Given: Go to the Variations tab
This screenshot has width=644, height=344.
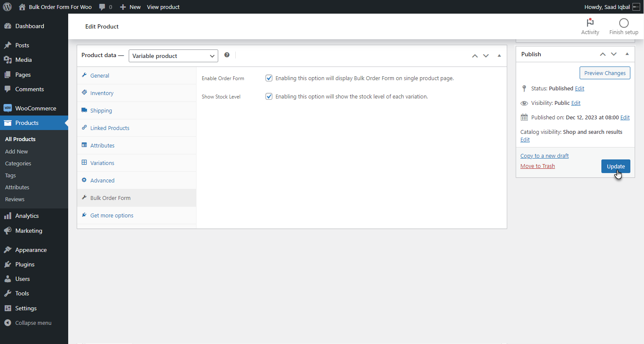Looking at the screenshot, I should (136, 163).
